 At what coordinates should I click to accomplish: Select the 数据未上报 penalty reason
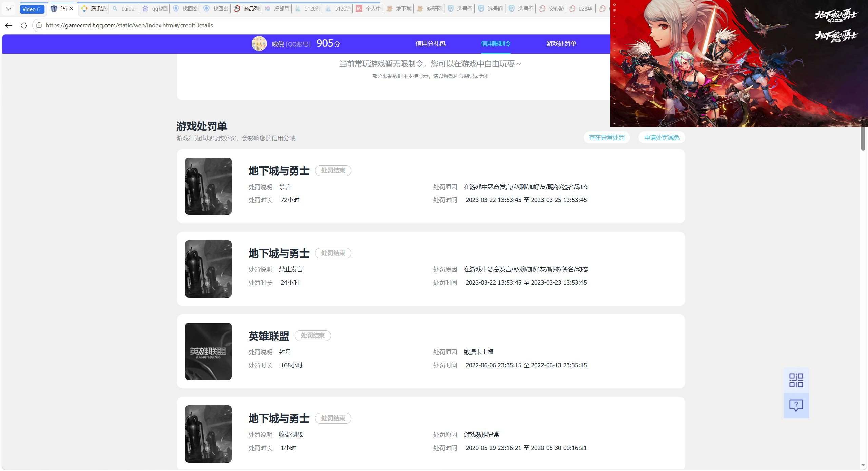tap(479, 352)
